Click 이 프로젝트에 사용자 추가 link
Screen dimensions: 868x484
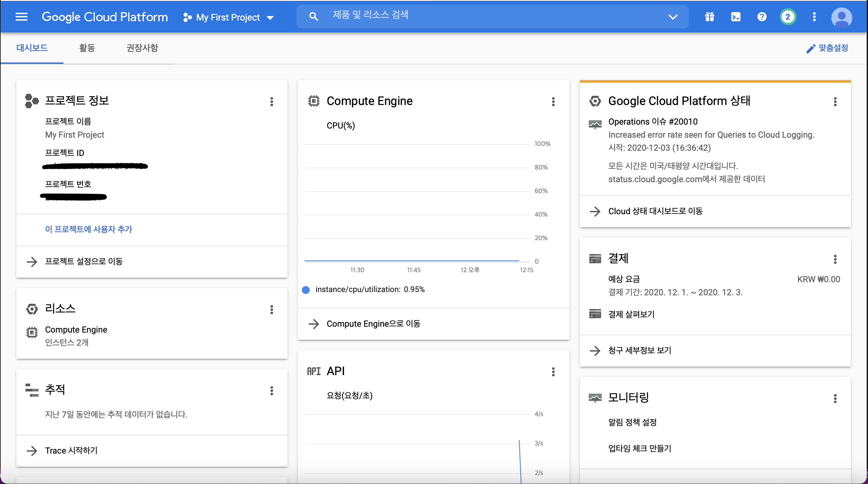point(89,229)
